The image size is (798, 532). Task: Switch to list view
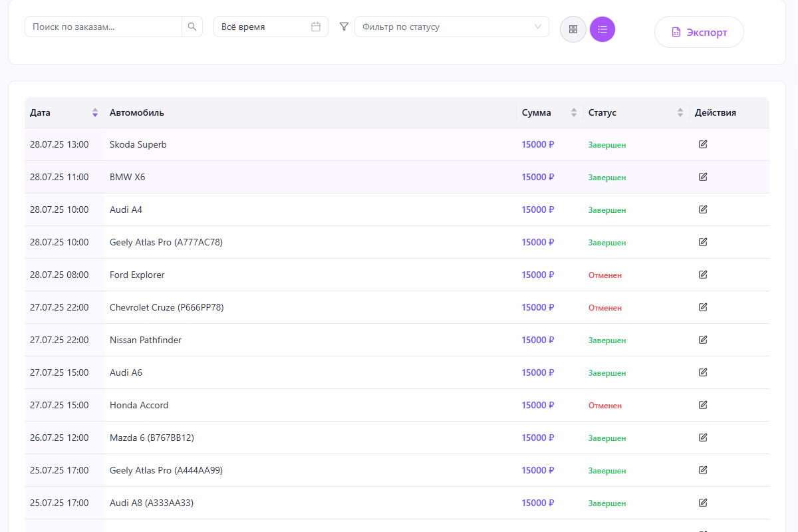pos(602,29)
